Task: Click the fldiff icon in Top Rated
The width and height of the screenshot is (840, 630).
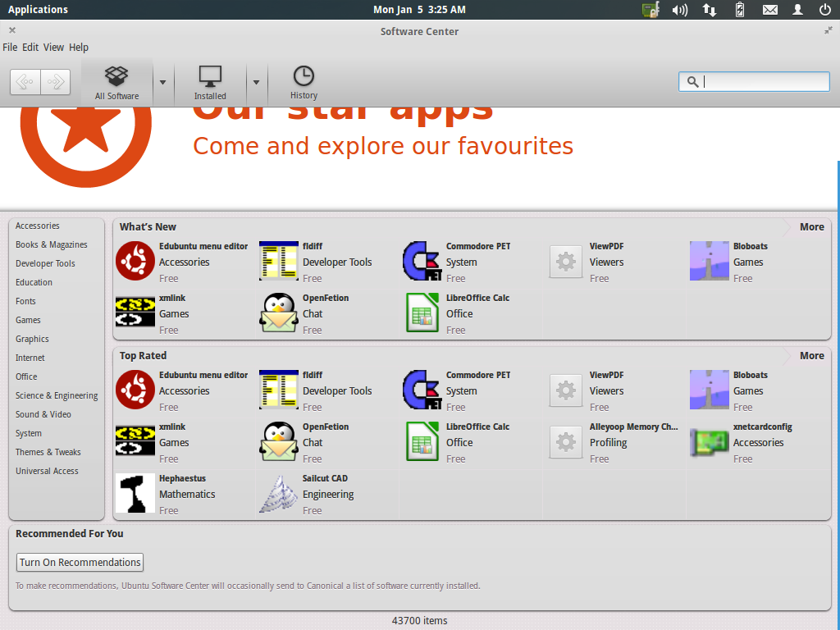Action: click(x=279, y=390)
